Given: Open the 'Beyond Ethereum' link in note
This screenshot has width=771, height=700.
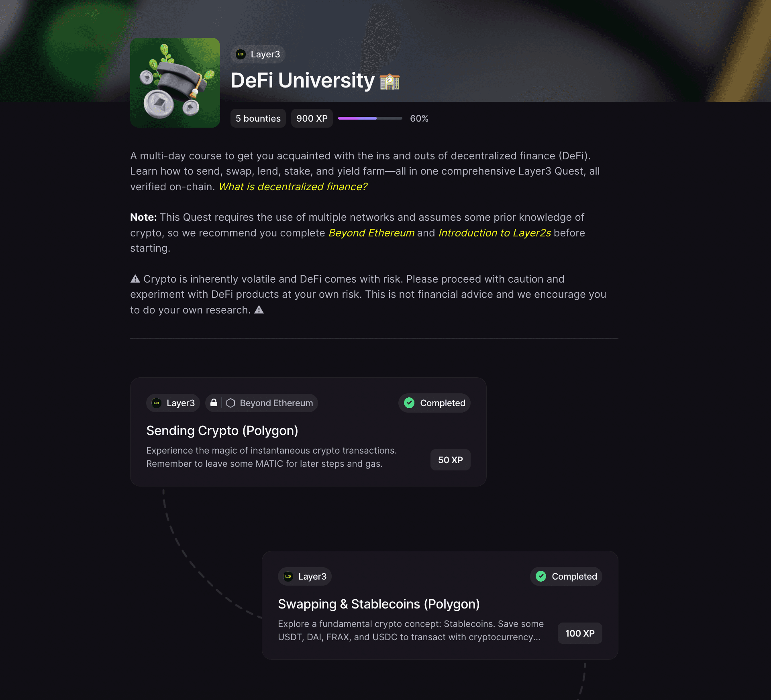Looking at the screenshot, I should click(x=371, y=233).
